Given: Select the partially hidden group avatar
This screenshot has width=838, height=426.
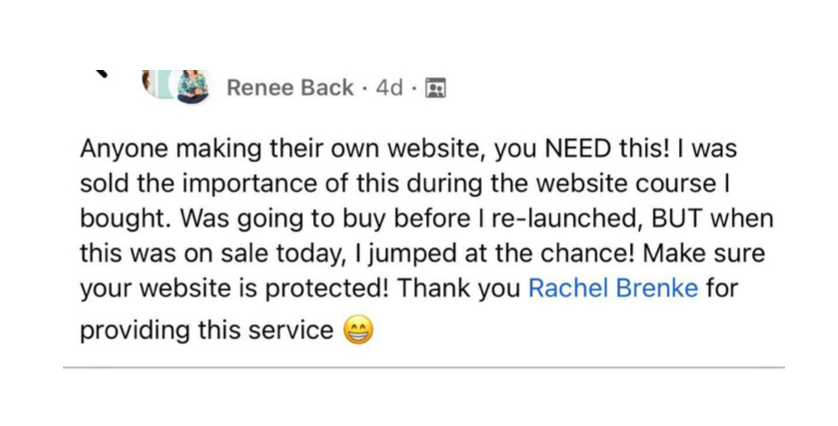Looking at the screenshot, I should click(x=153, y=83).
